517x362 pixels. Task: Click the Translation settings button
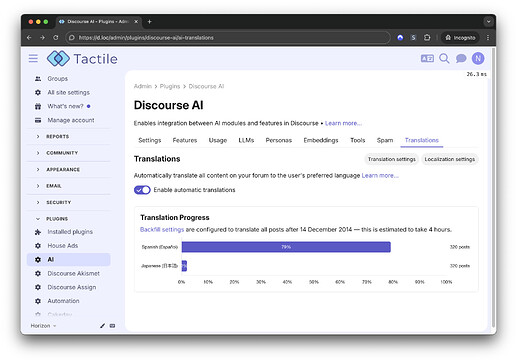pyautogui.click(x=392, y=159)
